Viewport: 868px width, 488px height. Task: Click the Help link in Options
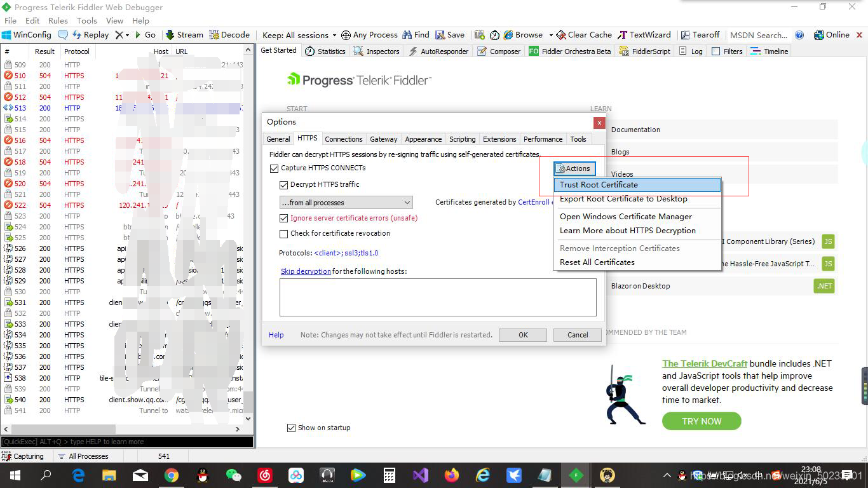tap(276, 335)
